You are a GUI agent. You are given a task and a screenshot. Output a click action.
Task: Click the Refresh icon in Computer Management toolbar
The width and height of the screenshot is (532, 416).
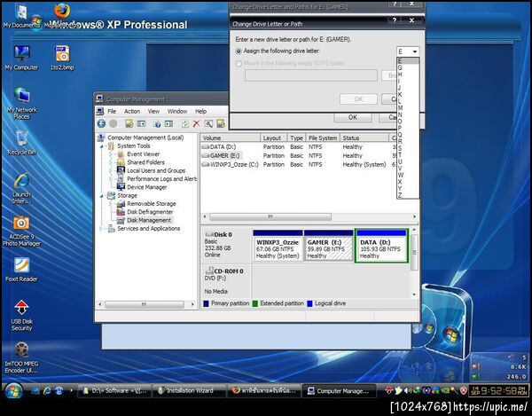coord(185,124)
